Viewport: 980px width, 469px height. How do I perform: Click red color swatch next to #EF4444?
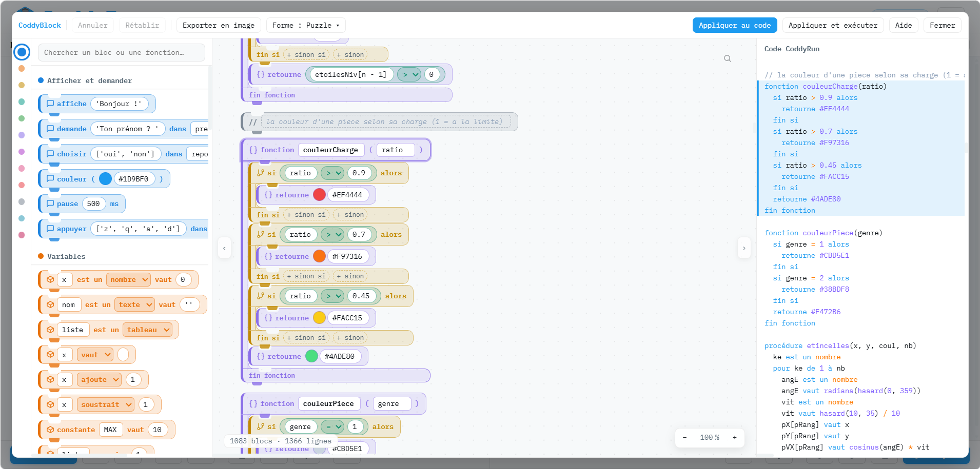coord(319,195)
